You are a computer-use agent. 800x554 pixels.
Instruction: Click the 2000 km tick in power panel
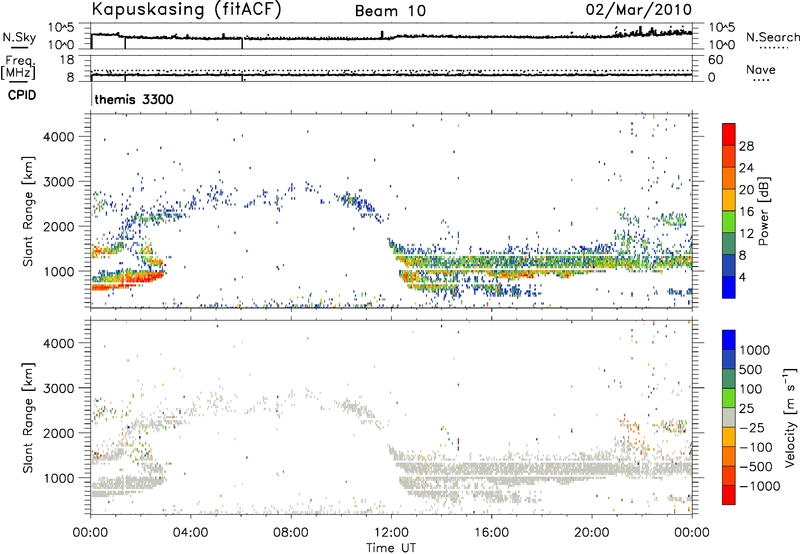pos(58,226)
